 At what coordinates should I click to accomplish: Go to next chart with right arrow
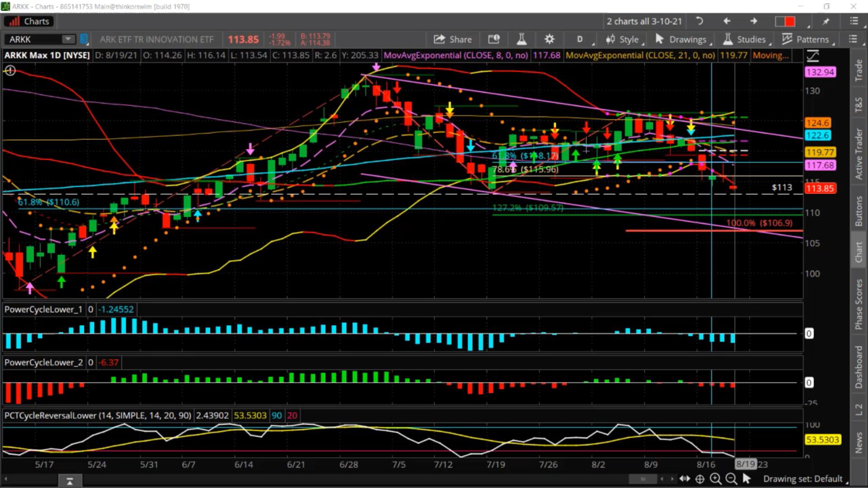tap(754, 21)
